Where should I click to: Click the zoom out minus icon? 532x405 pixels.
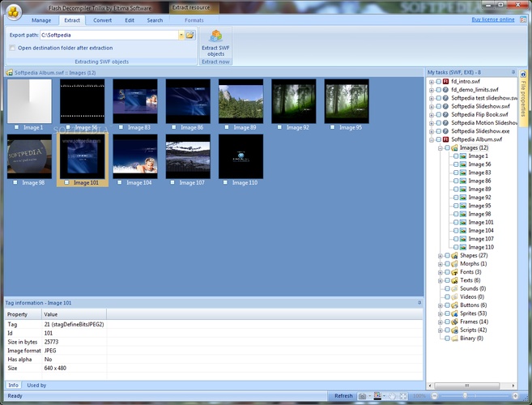[435, 396]
